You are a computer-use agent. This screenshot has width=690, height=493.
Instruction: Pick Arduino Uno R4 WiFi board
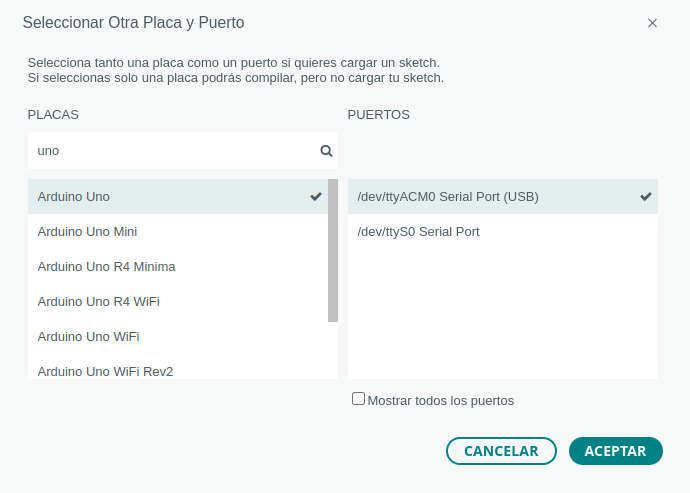tap(98, 302)
